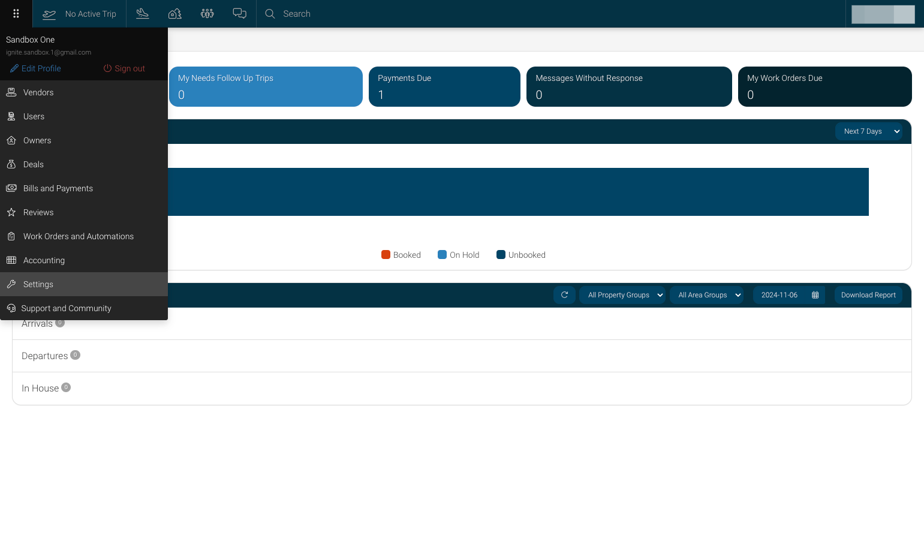Click the No Active Trip plane icon

[49, 14]
